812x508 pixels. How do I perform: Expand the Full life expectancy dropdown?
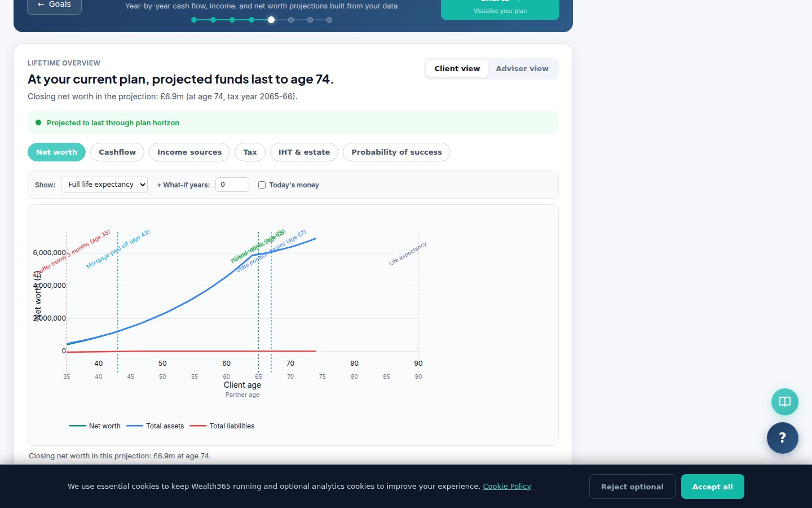tap(104, 185)
